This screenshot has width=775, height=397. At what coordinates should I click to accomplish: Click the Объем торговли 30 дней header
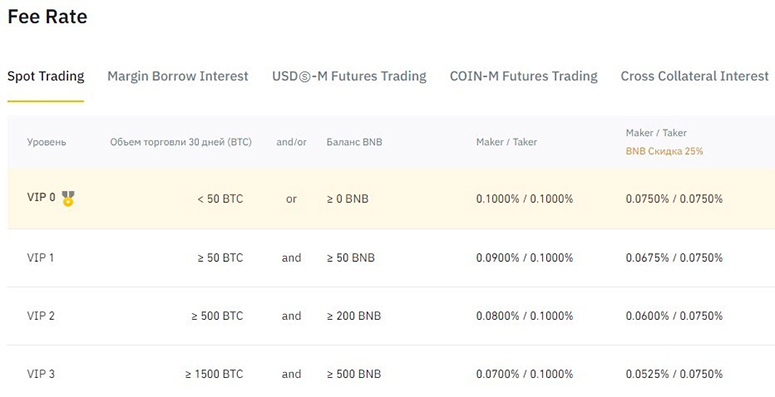coord(181,142)
